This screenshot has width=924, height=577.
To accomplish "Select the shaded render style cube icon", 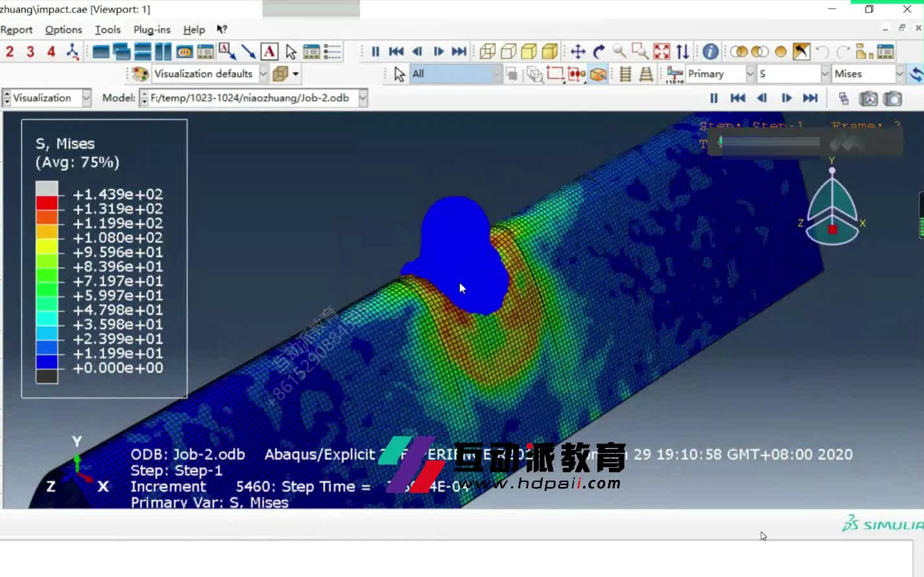I will tap(529, 51).
